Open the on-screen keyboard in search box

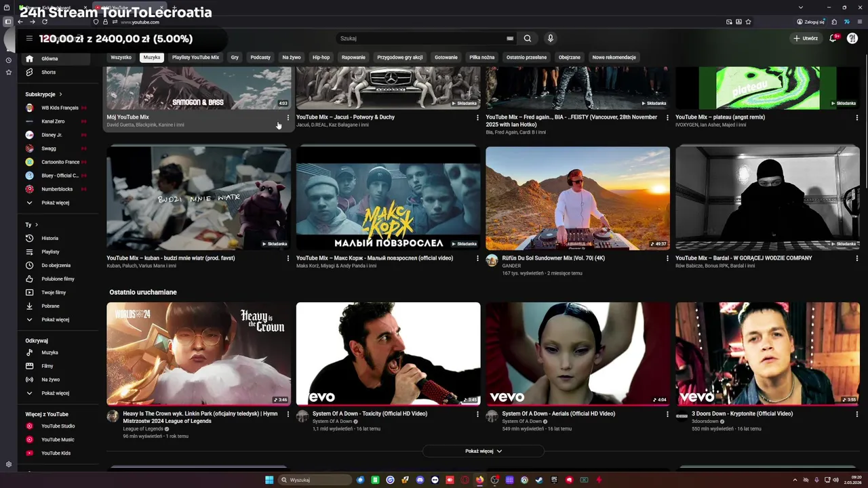click(510, 39)
